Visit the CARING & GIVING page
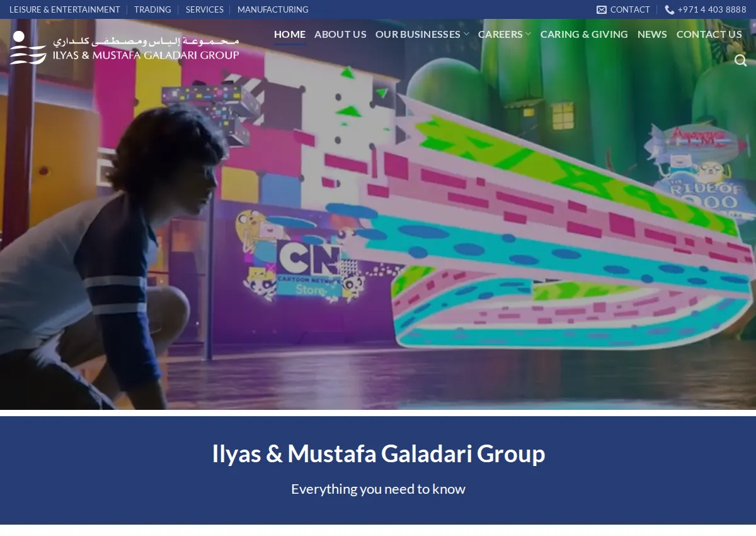This screenshot has height=536, width=756. click(x=584, y=34)
